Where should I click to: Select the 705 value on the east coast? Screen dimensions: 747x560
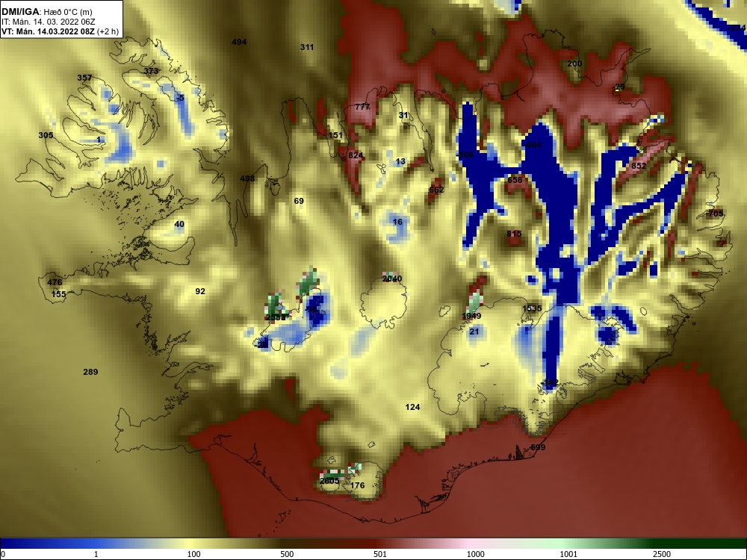(716, 214)
